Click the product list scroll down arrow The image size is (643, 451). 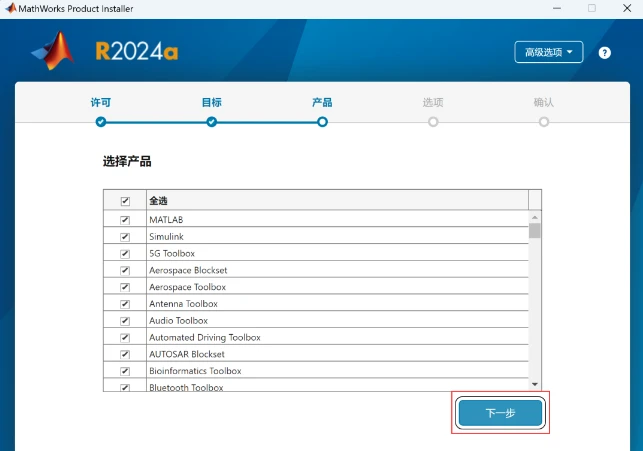pos(535,384)
